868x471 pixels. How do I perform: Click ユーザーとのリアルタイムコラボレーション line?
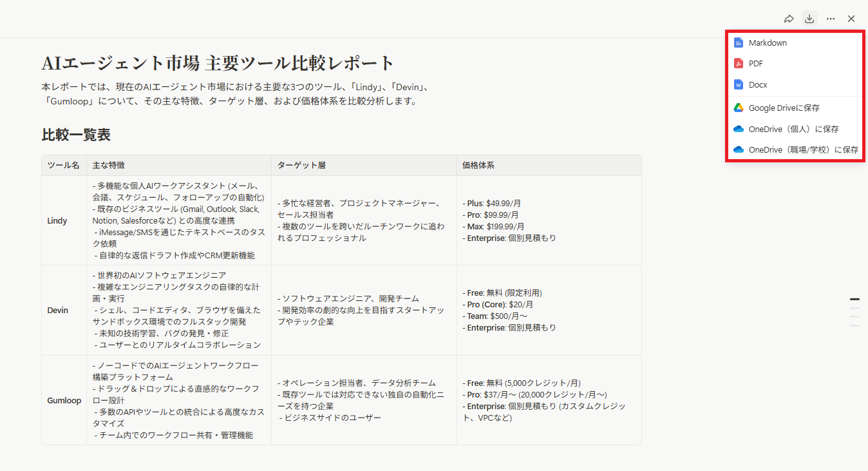(178, 345)
